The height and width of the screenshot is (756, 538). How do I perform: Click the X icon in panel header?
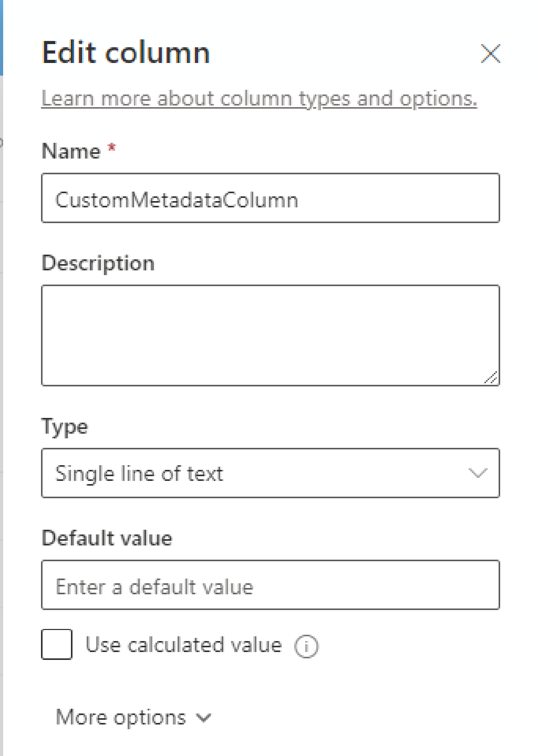pos(491,54)
